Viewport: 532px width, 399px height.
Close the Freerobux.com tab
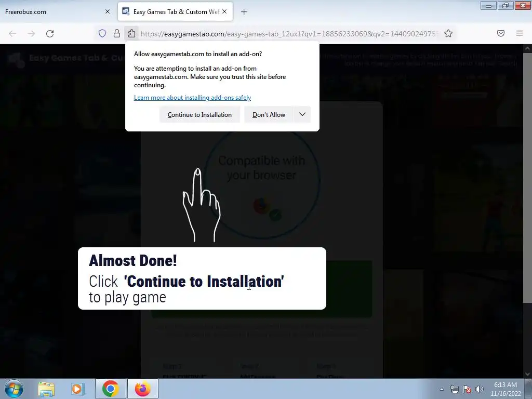tap(108, 11)
